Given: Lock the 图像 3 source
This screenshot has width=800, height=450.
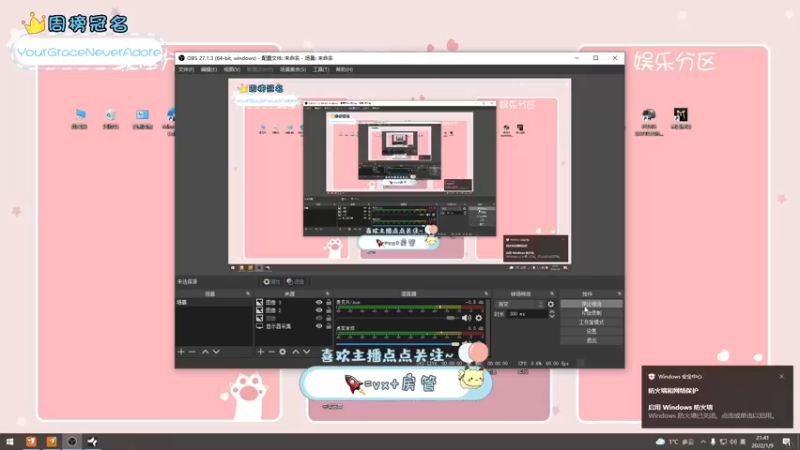Looking at the screenshot, I should pyautogui.click(x=329, y=303).
